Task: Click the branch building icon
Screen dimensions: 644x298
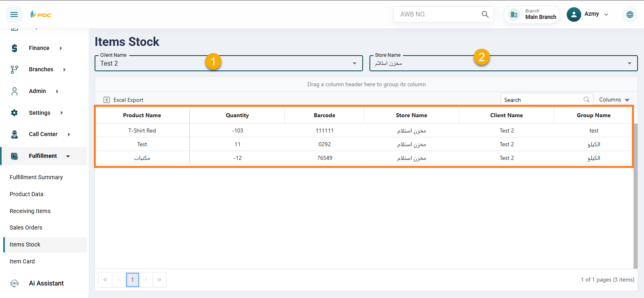Action: [514, 14]
